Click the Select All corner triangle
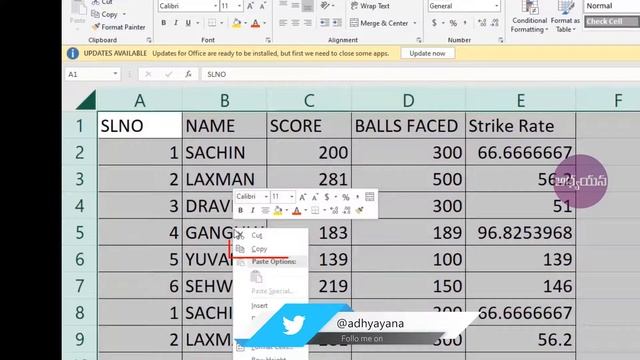The width and height of the screenshot is (640, 360). pos(86,100)
